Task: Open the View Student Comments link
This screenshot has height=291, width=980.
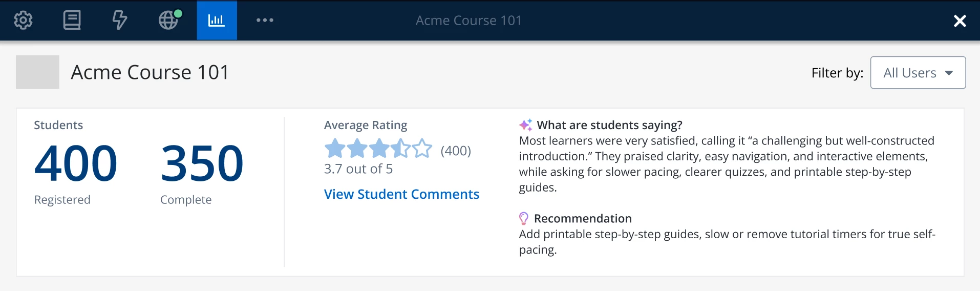Action: pyautogui.click(x=401, y=194)
